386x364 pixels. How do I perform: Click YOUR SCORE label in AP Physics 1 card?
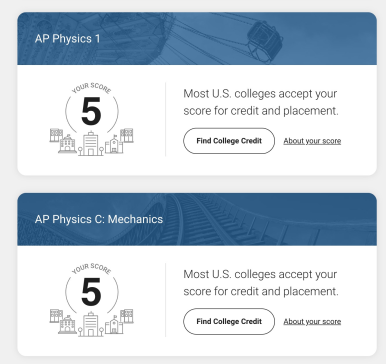pyautogui.click(x=91, y=88)
